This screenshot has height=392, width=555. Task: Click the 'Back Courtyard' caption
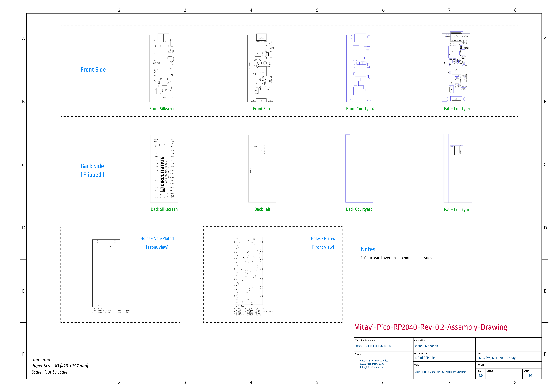(x=359, y=209)
